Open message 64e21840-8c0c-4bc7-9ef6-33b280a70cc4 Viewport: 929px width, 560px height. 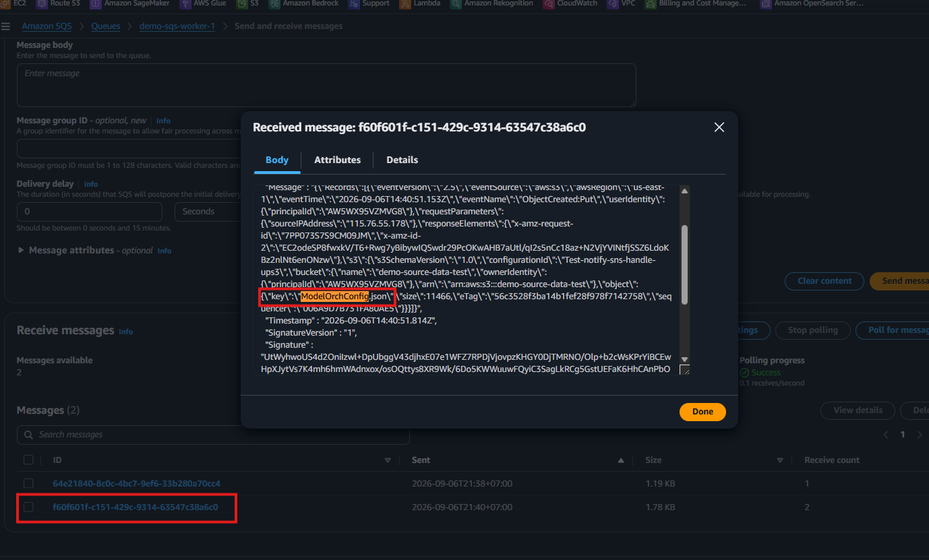coord(136,483)
